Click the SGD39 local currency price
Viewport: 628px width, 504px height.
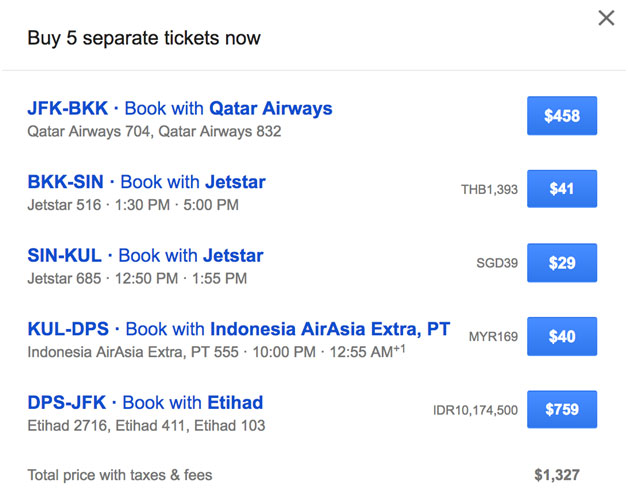point(497,264)
